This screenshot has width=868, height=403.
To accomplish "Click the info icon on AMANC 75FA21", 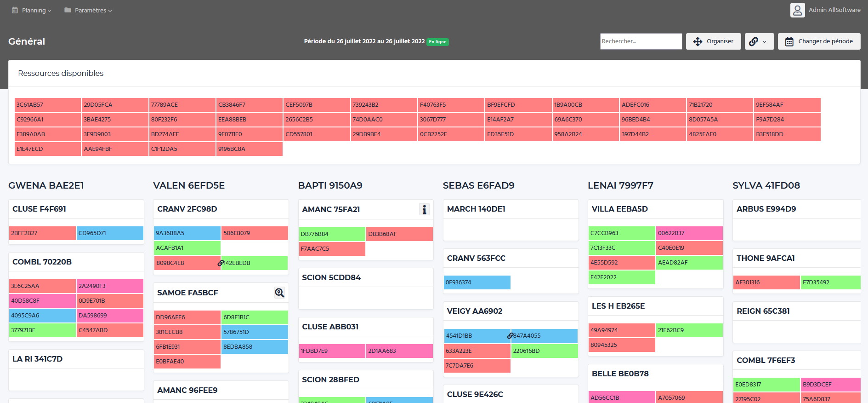I will 425,210.
